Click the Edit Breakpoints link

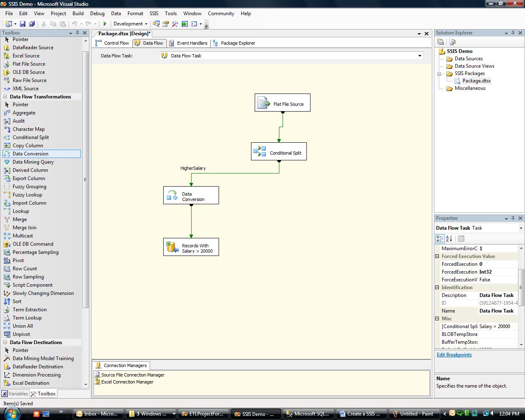click(454, 355)
